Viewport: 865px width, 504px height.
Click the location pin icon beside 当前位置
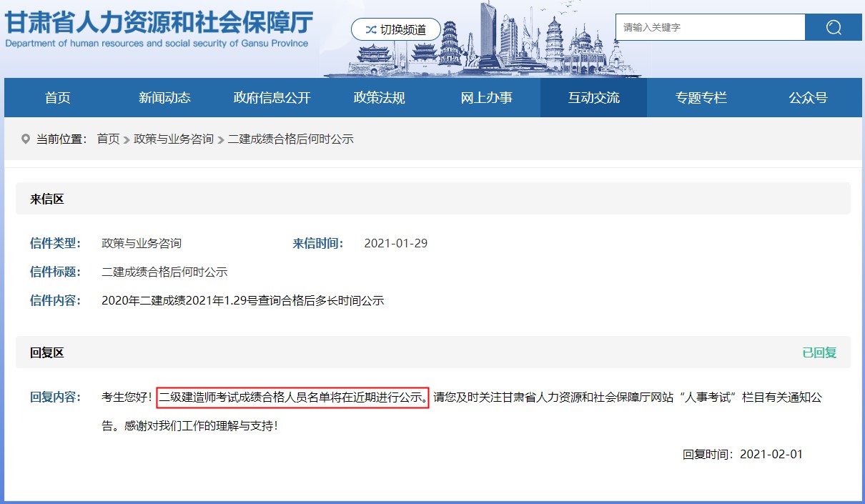point(26,139)
